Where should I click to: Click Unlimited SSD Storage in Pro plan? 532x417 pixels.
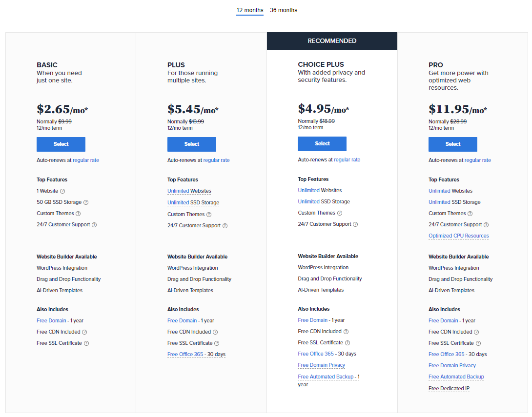455,202
